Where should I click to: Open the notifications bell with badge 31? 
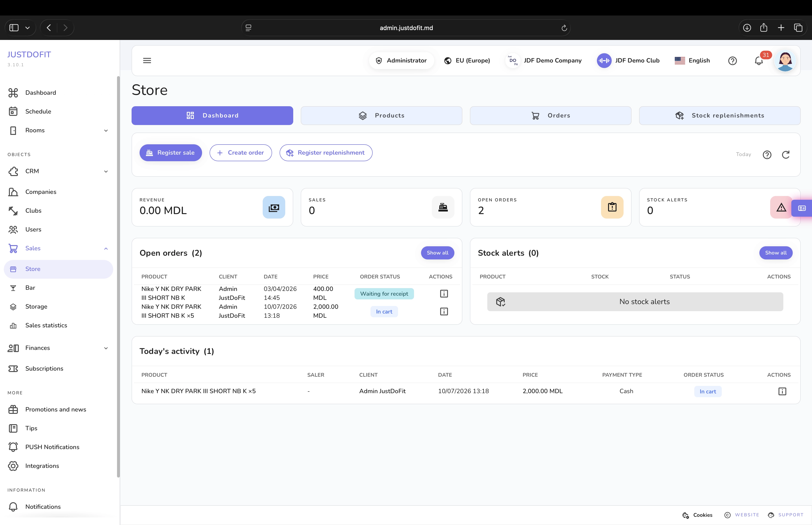(758, 61)
